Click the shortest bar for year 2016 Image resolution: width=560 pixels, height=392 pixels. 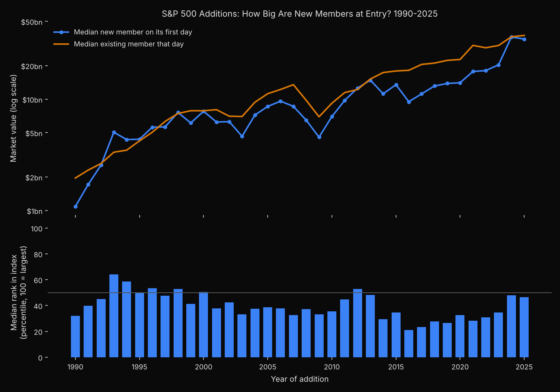point(409,344)
